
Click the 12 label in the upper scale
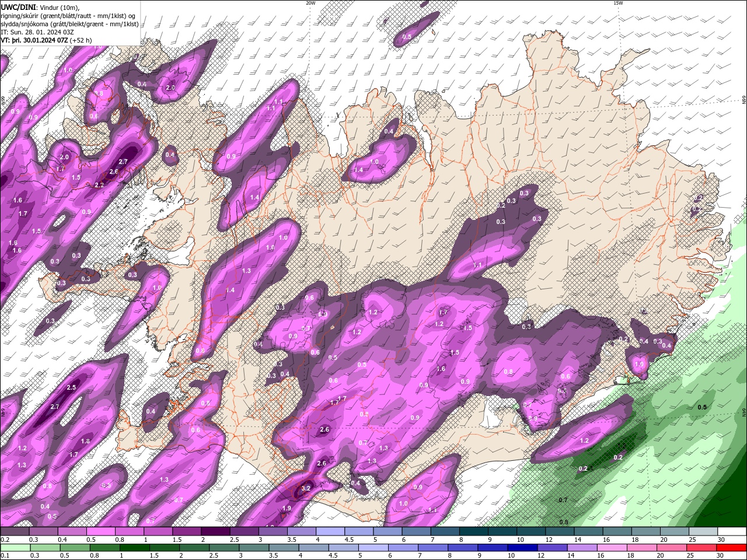[x=550, y=540]
